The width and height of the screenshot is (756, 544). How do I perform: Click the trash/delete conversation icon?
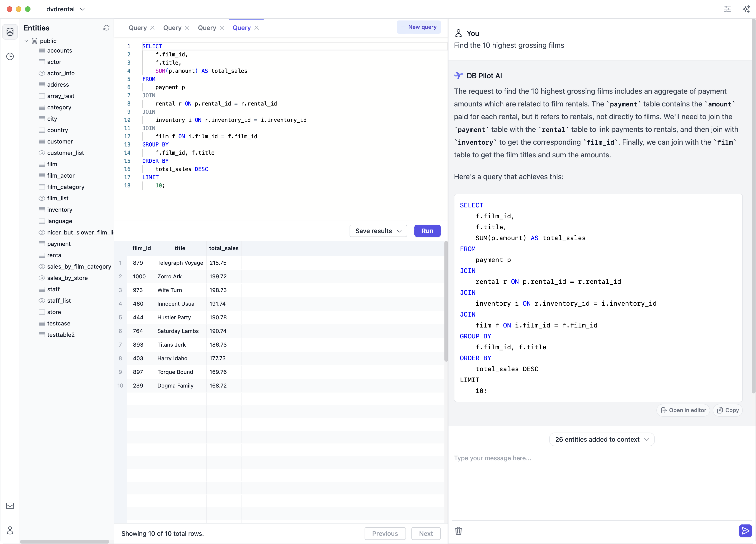(x=459, y=531)
